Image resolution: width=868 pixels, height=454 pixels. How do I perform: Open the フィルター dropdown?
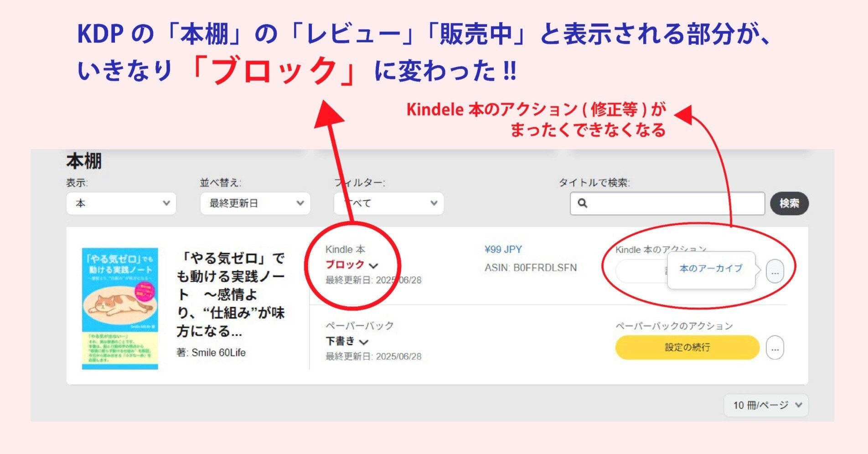point(389,203)
